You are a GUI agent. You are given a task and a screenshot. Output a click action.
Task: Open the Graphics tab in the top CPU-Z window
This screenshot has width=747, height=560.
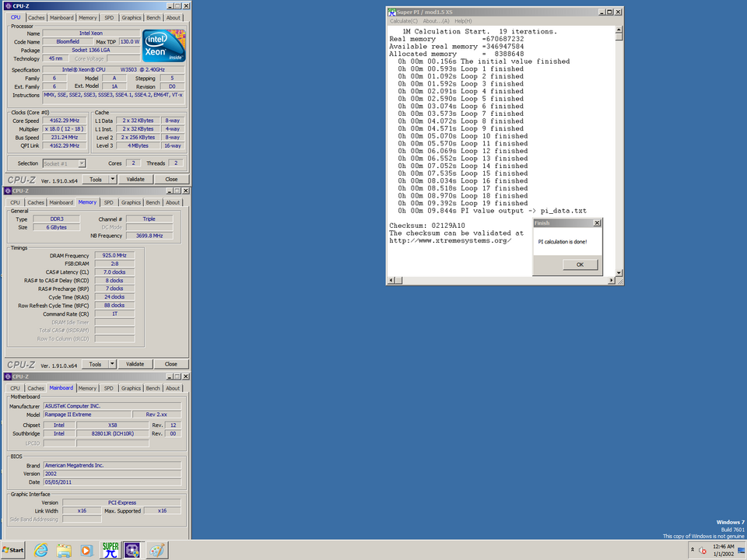click(x=132, y=18)
